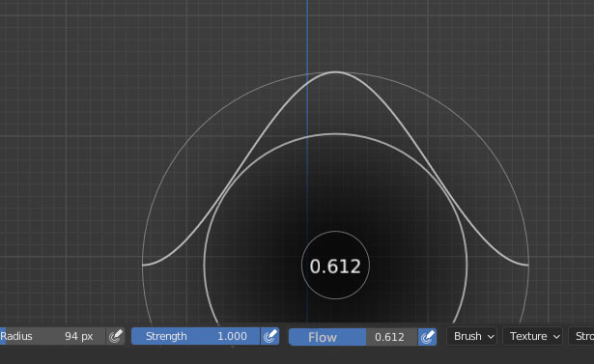Click the Flow slider showing 0.612

click(354, 337)
